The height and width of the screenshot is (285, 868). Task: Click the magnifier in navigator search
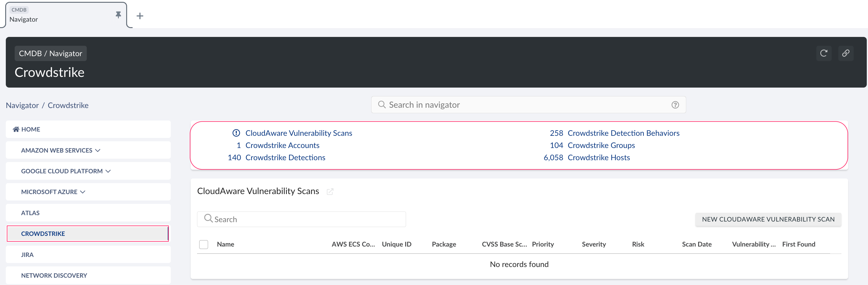[x=381, y=105]
